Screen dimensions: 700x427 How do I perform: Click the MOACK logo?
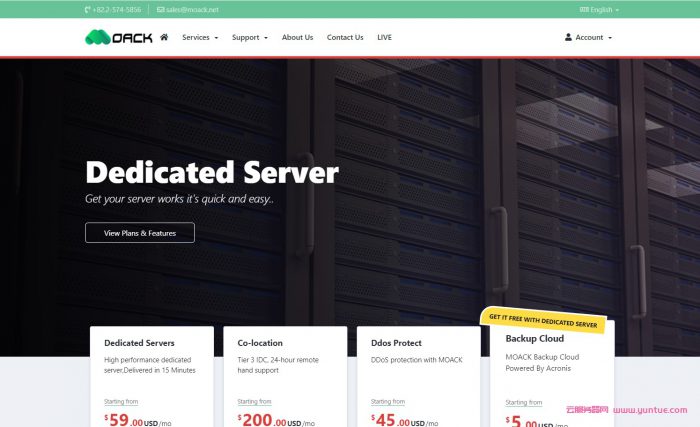click(118, 37)
